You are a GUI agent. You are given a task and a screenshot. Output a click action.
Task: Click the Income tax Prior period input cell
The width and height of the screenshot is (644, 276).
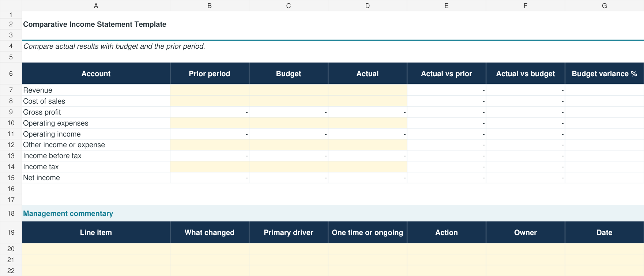(x=210, y=167)
